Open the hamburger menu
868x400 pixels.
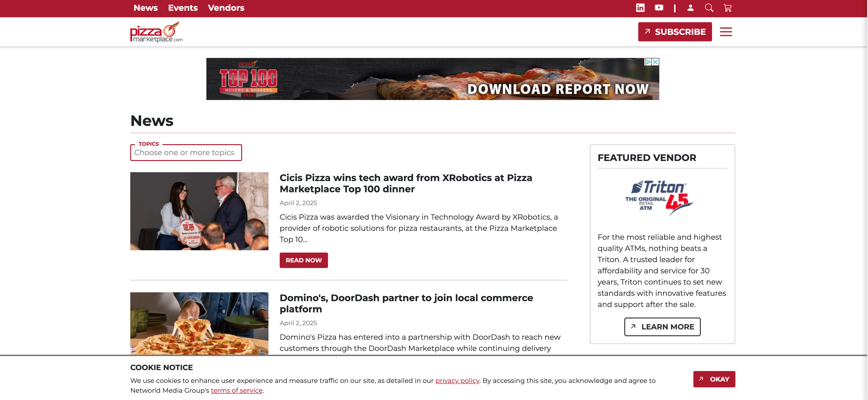[x=726, y=32]
